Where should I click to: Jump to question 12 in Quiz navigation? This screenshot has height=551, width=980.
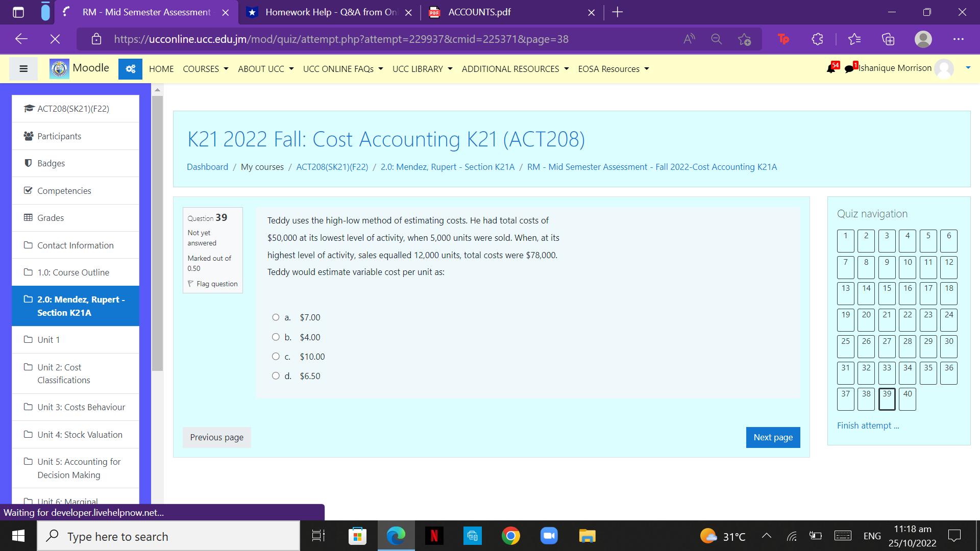(x=948, y=267)
